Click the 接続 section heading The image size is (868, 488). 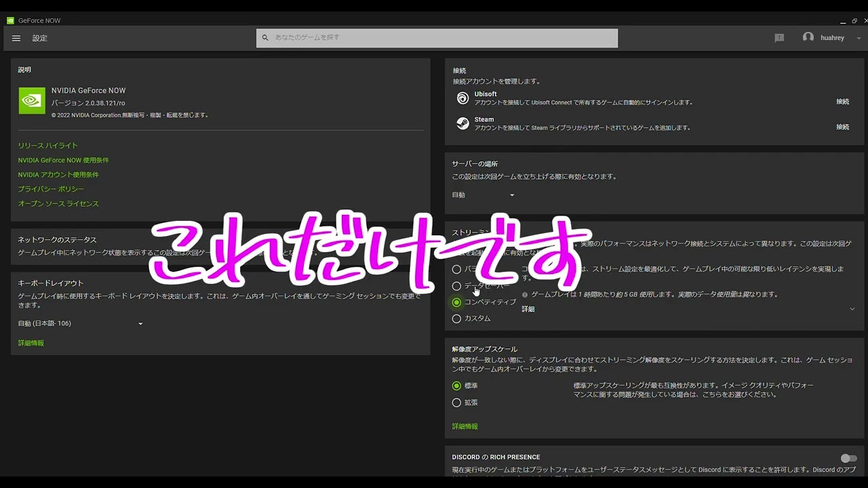pos(459,71)
